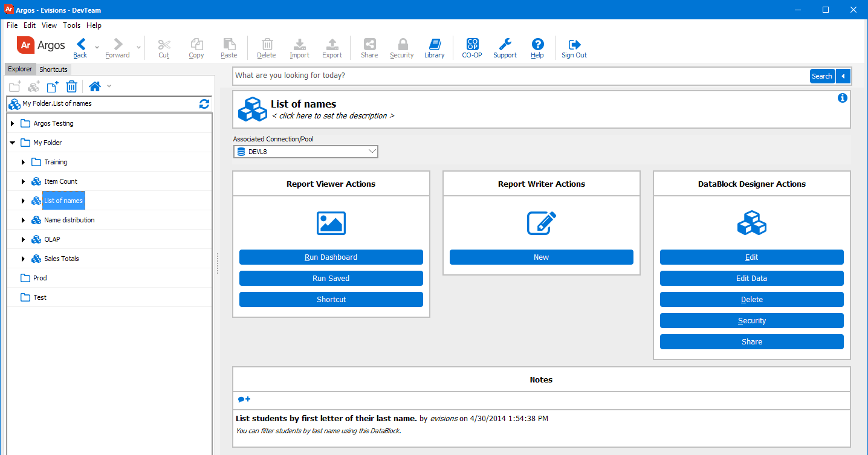Expand the Sales Totals DataBlock

(x=24, y=259)
